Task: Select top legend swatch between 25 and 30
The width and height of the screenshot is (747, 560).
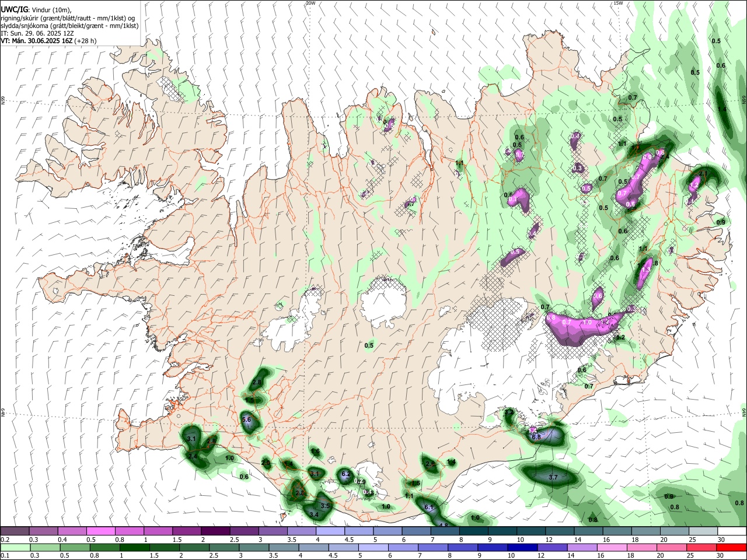Action: 703,531
